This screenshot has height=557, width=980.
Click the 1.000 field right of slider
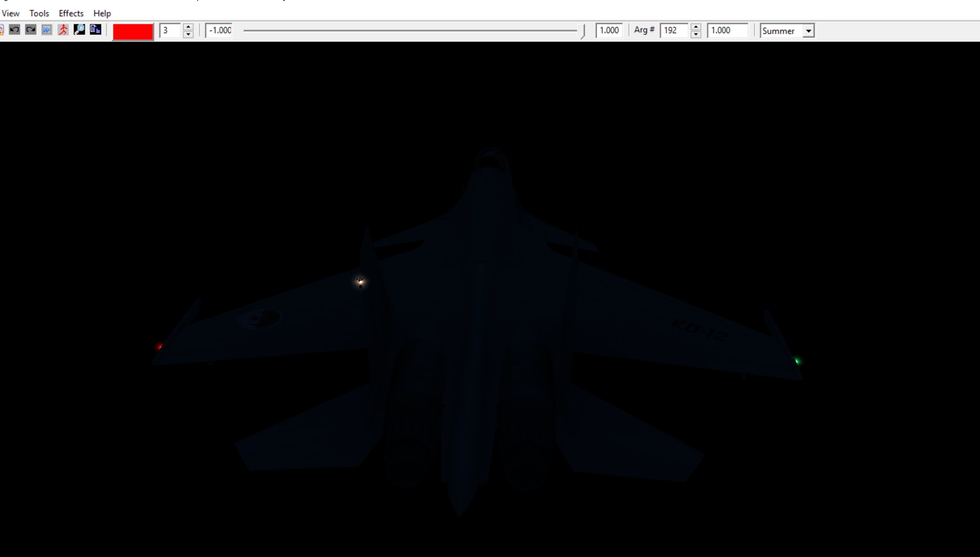pos(609,31)
